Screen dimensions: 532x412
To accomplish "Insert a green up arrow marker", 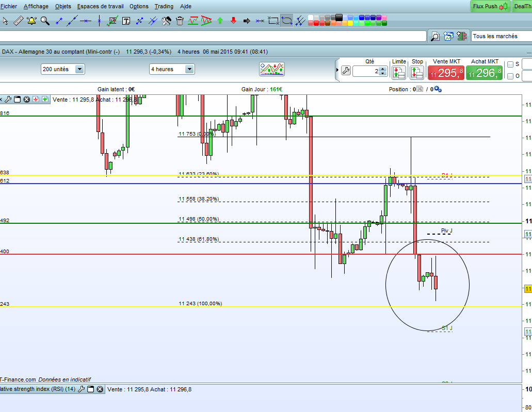I will (220, 21).
